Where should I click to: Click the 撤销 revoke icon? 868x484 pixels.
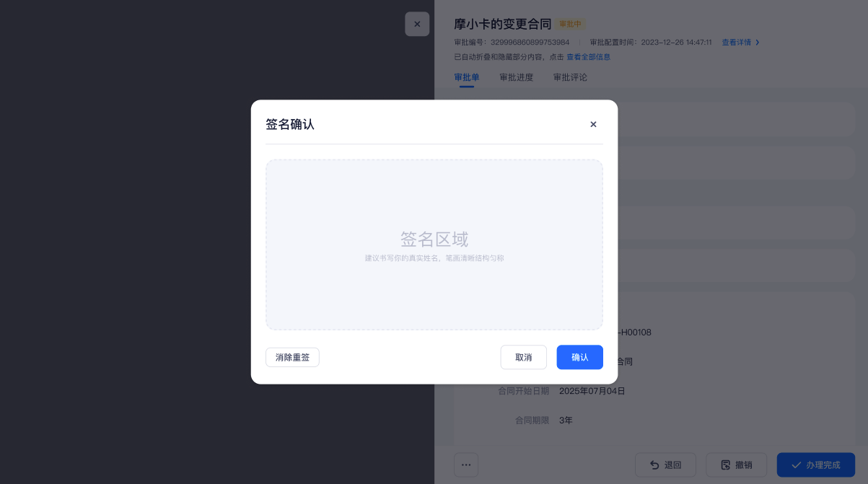click(725, 465)
